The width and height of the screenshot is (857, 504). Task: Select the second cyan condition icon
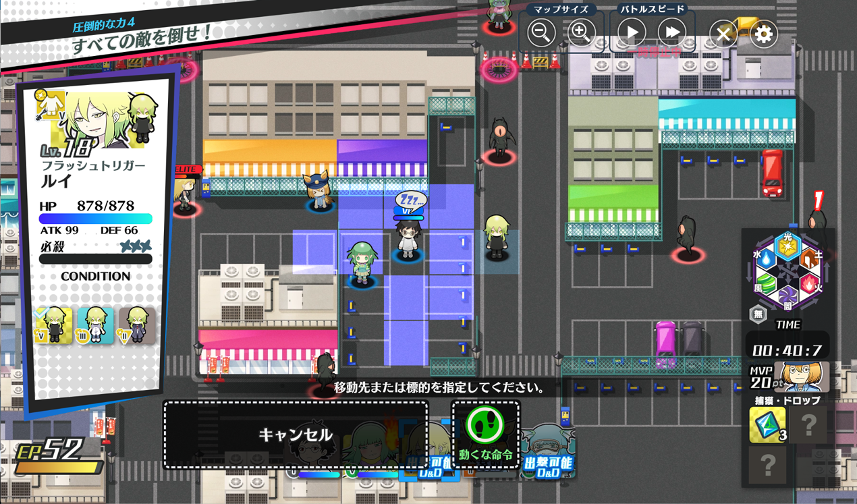coord(95,325)
